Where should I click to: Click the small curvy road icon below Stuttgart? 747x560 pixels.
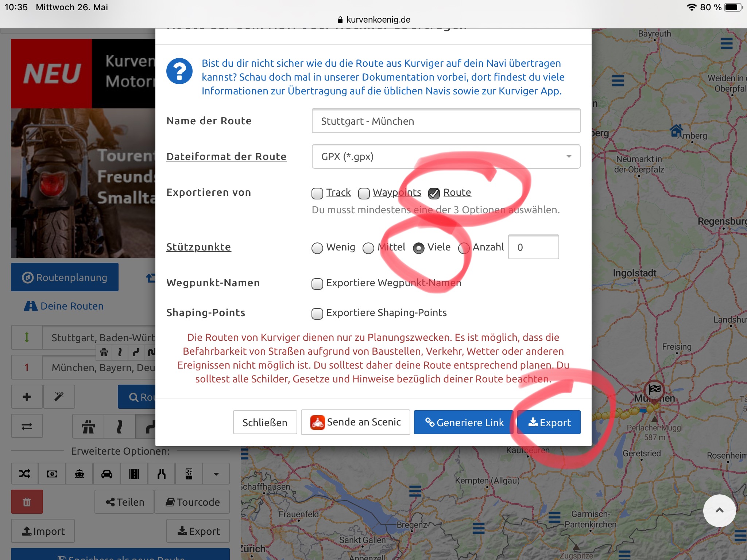[136, 352]
